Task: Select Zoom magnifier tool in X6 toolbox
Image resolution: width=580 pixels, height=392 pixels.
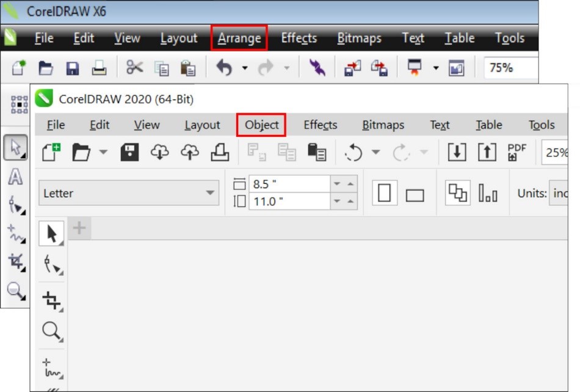Action: click(x=15, y=291)
